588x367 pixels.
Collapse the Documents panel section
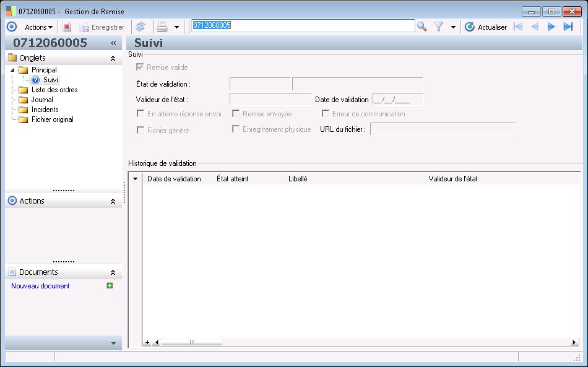[x=113, y=272]
